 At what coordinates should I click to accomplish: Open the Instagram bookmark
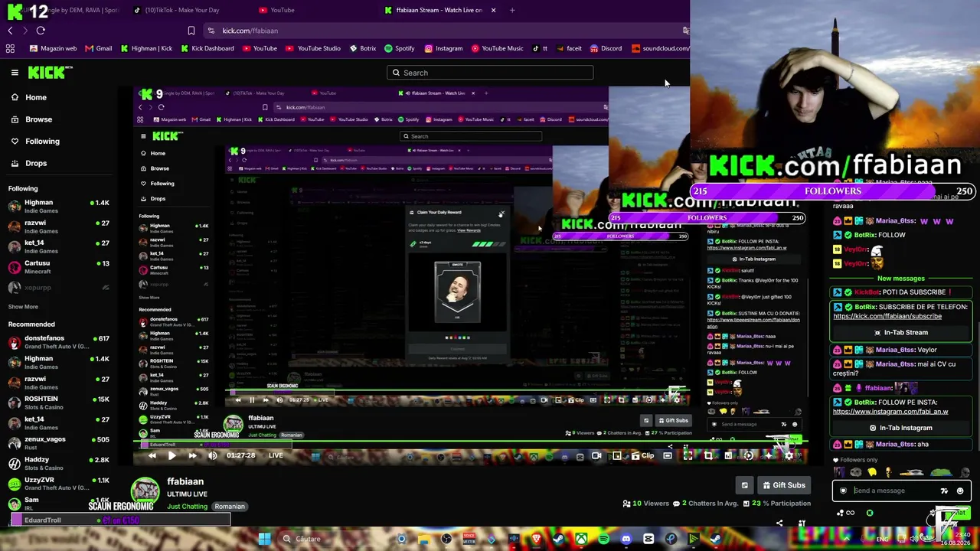click(x=444, y=48)
